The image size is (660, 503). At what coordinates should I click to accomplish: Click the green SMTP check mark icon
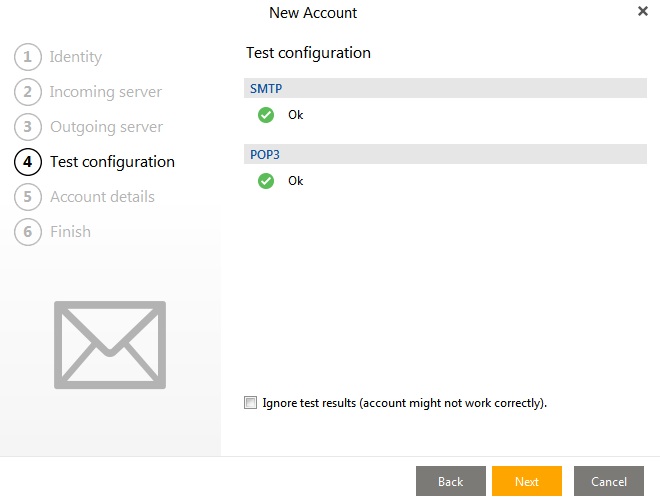coord(266,115)
